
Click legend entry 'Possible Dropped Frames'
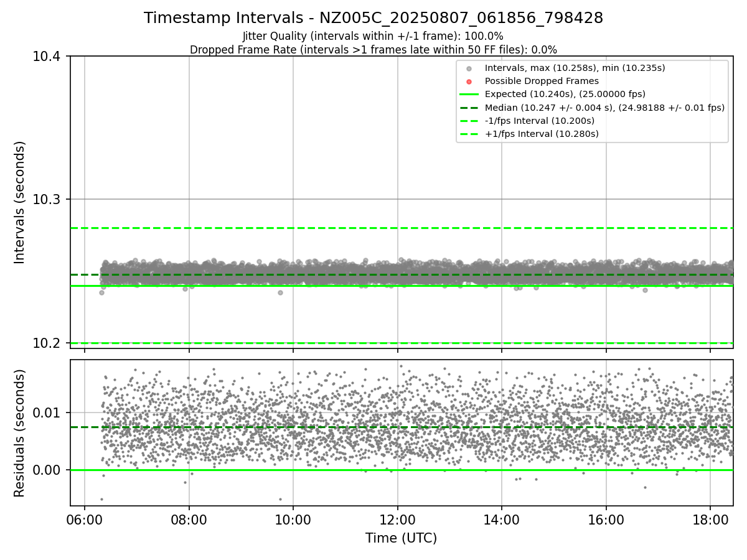pyautogui.click(x=542, y=81)
